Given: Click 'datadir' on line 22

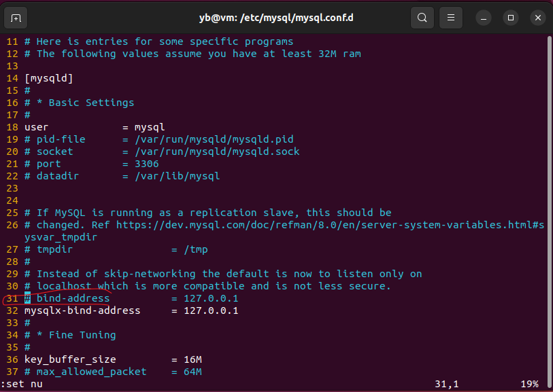Looking at the screenshot, I should [x=58, y=176].
